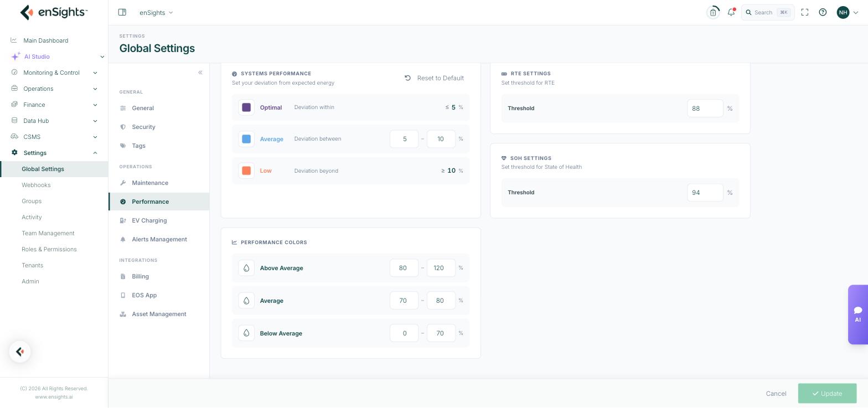The height and width of the screenshot is (408, 868).
Task: Expand the Data Hub section
Action: coord(54,121)
